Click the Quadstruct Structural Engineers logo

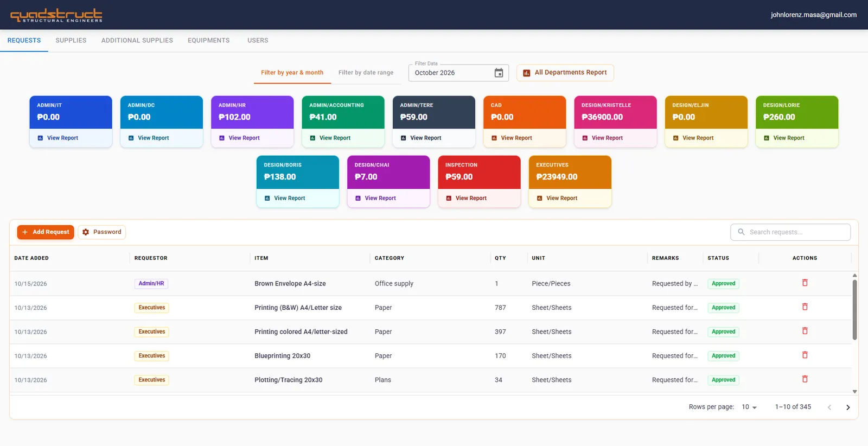[x=56, y=15]
